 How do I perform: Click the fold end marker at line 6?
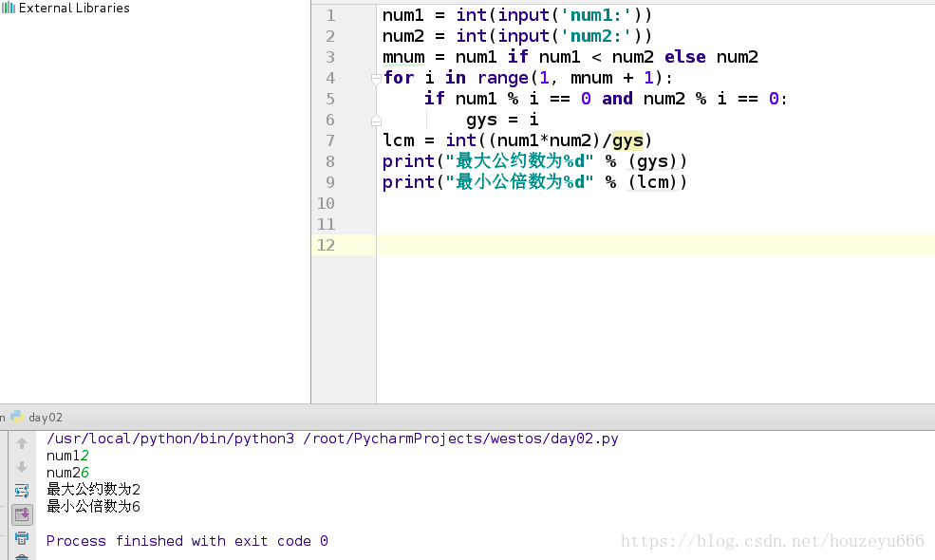click(x=376, y=121)
